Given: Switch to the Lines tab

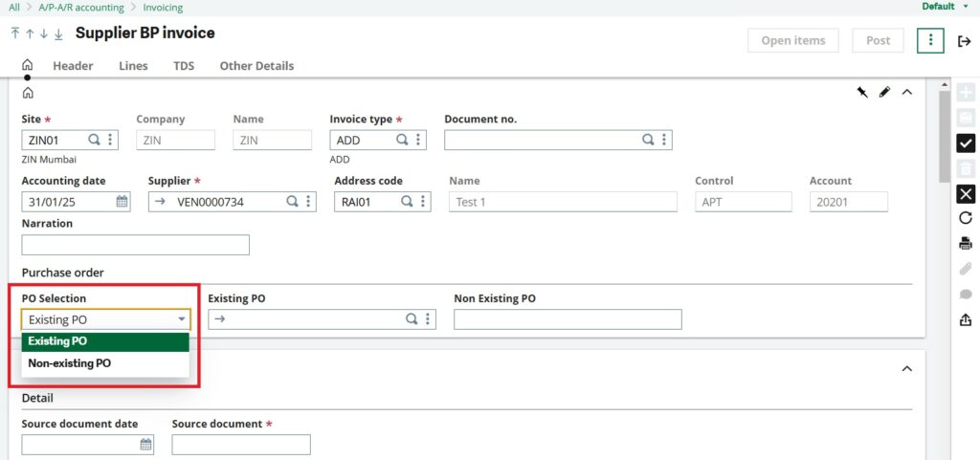Looking at the screenshot, I should coord(133,66).
